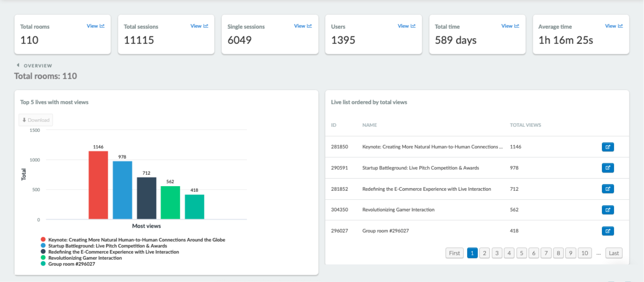Select Startup Battleground row name in list
Image resolution: width=644 pixels, height=282 pixels.
click(x=421, y=168)
